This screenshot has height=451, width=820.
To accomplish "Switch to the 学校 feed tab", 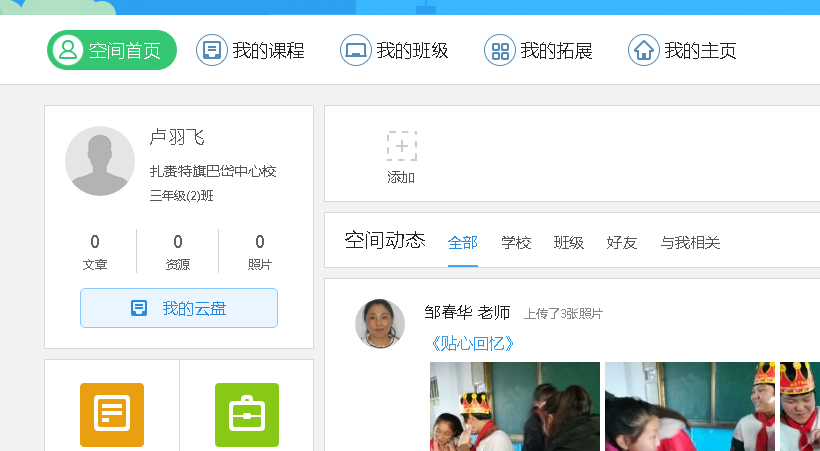I will (x=516, y=243).
